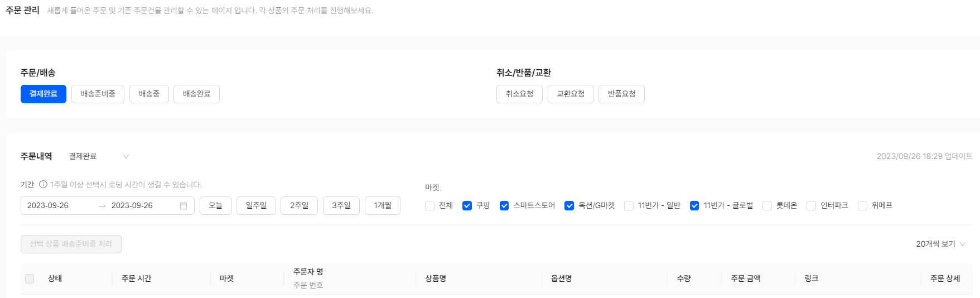Click the 상품명 column header
Image resolution: width=980 pixels, height=298 pixels.
436,278
